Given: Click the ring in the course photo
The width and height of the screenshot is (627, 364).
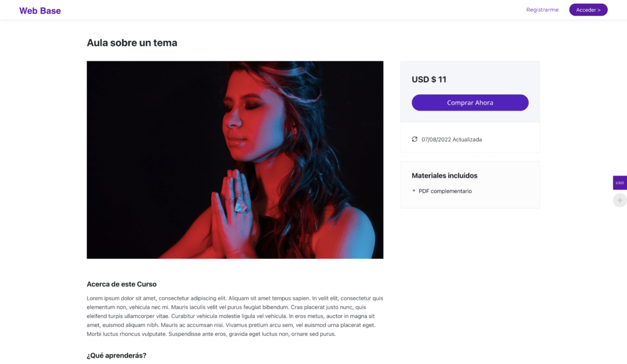Looking at the screenshot, I should click(x=240, y=204).
